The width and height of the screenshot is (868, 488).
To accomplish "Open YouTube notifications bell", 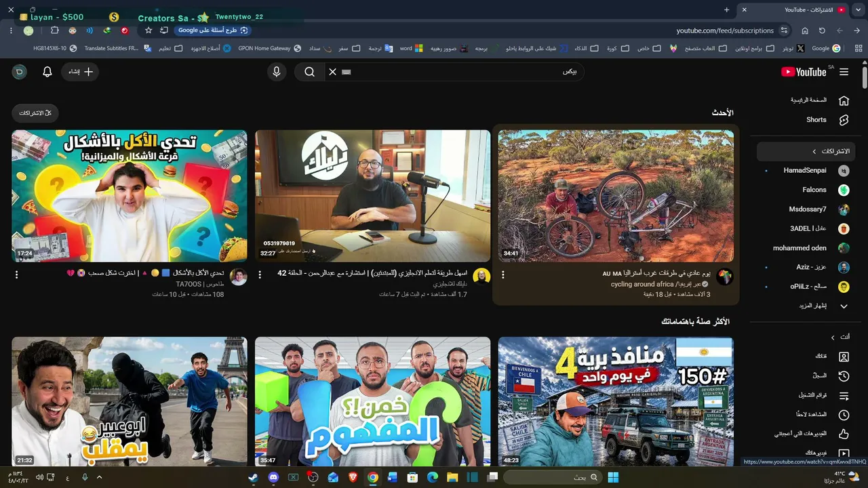I will [47, 72].
